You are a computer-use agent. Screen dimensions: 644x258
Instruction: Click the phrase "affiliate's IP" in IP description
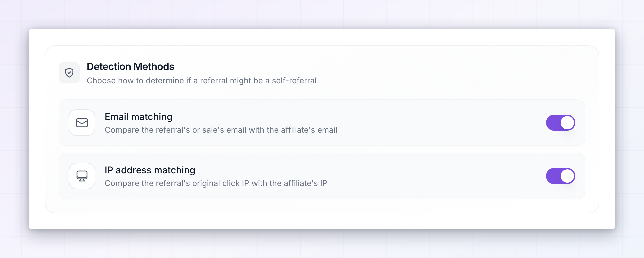pos(305,183)
